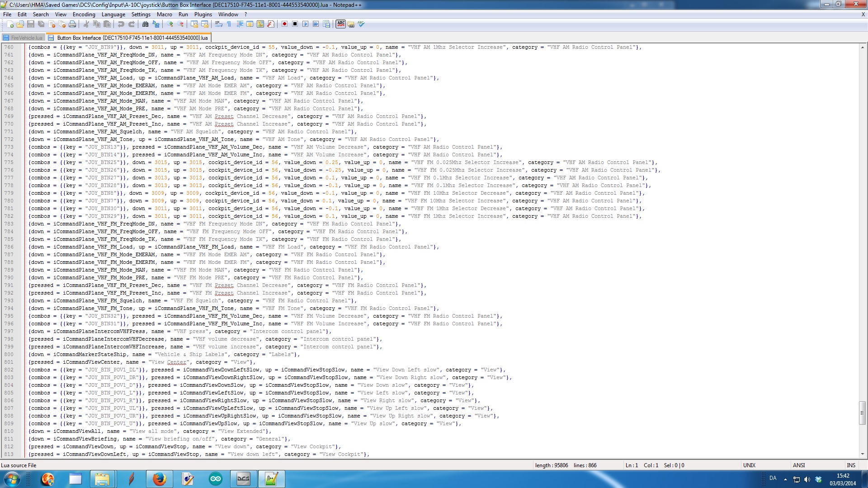868x488 pixels.
Task: Open the View menu
Action: click(x=61, y=14)
